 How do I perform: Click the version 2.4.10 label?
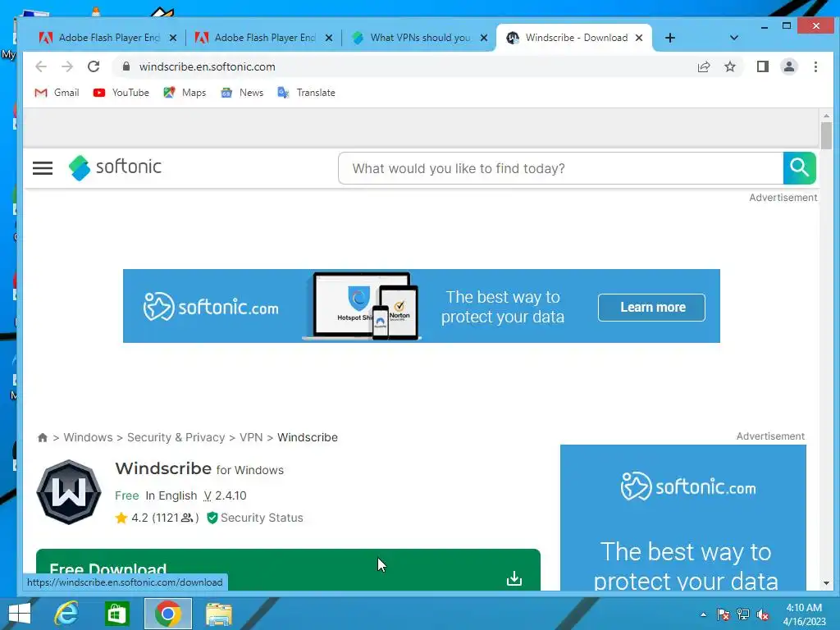(225, 495)
